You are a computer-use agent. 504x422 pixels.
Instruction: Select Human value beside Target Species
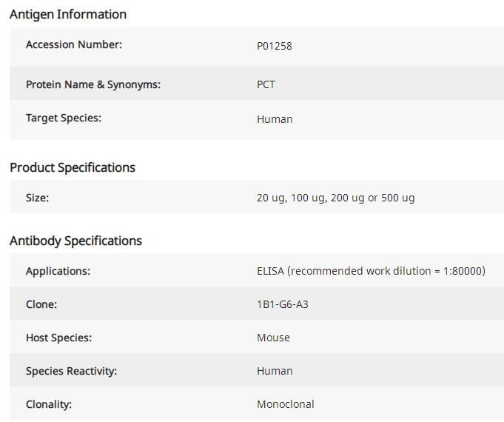pyautogui.click(x=275, y=119)
